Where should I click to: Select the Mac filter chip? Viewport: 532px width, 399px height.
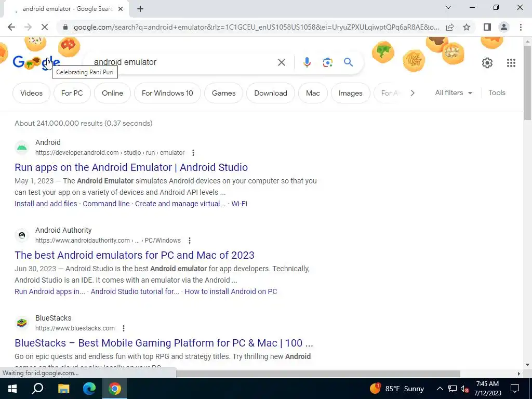pyautogui.click(x=313, y=93)
